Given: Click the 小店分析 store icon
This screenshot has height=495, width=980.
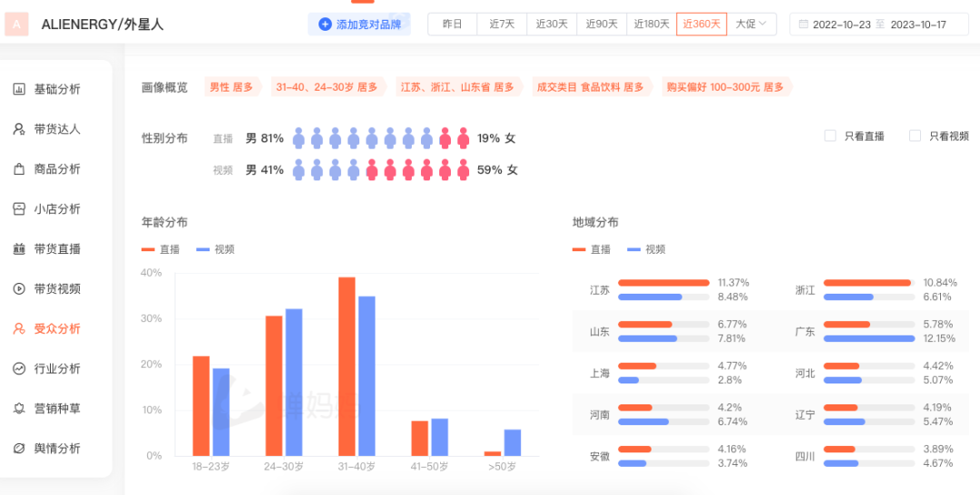Looking at the screenshot, I should [x=18, y=209].
